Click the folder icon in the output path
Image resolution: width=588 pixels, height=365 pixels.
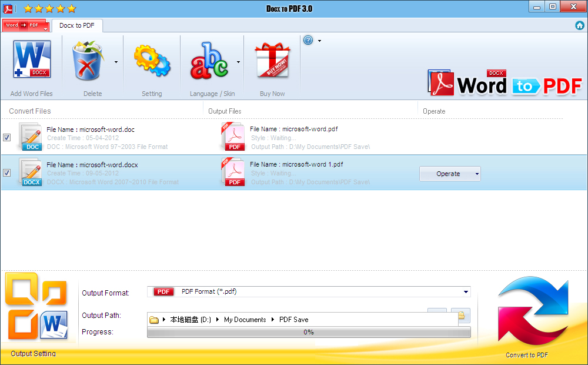coord(153,320)
